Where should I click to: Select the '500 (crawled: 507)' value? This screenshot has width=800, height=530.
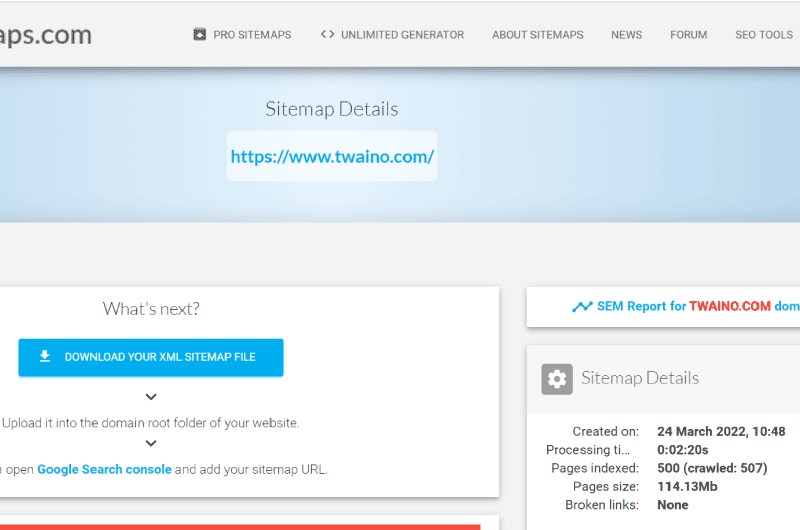tap(712, 468)
